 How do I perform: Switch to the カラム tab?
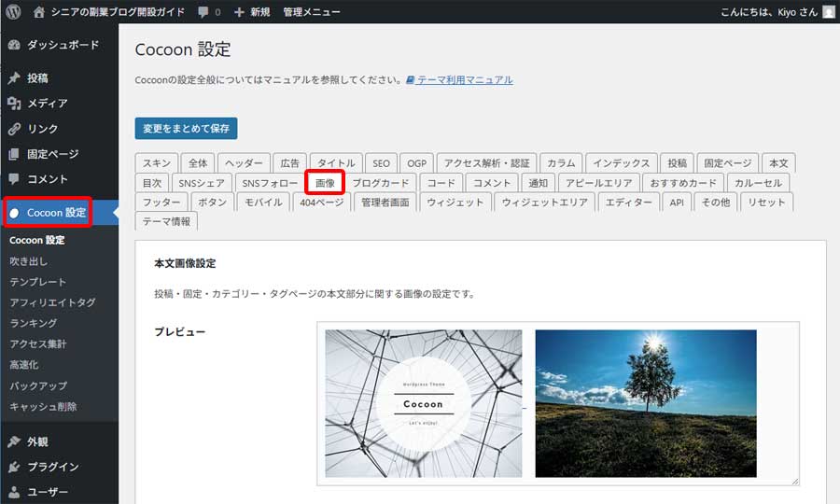point(561,162)
